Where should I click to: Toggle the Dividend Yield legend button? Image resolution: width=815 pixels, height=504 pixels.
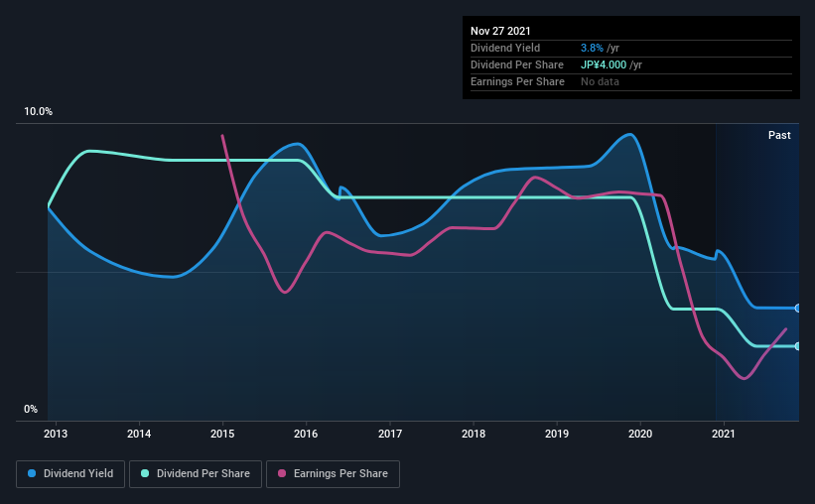70,474
